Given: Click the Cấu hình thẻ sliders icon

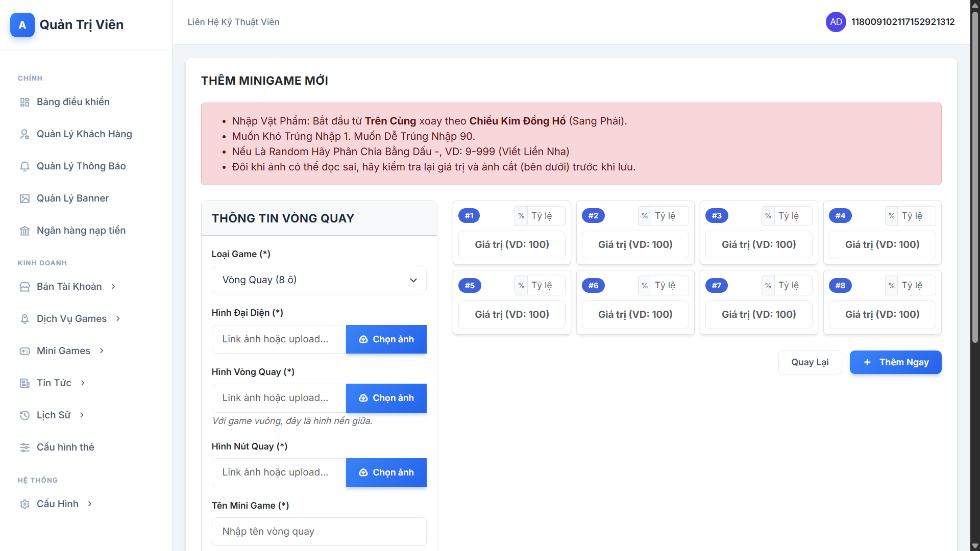Looking at the screenshot, I should (x=24, y=447).
